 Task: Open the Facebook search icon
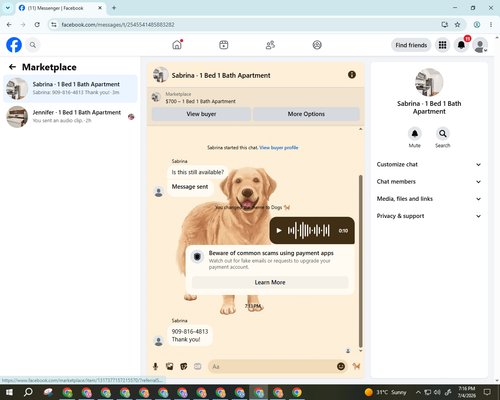point(33,45)
